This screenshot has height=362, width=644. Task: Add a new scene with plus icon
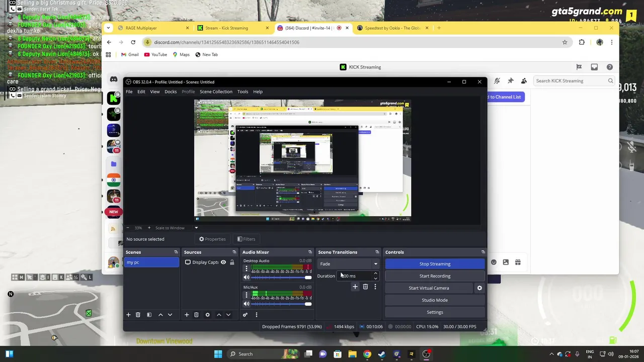click(128, 315)
